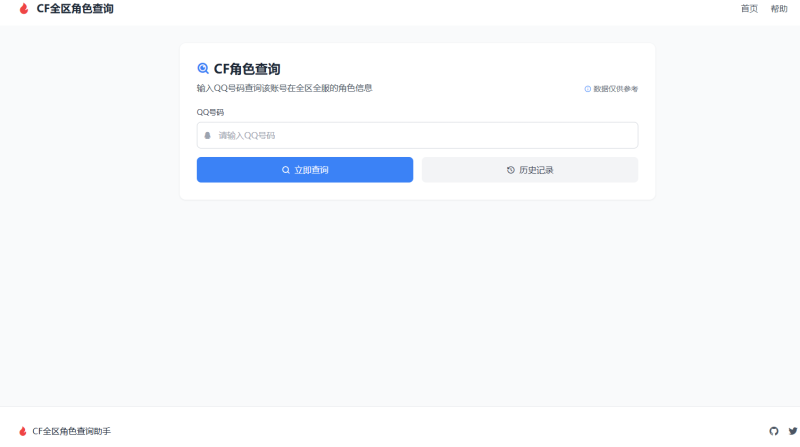This screenshot has height=447, width=800.
Task: Click the info icon next to 数据仅供参考
Action: point(588,89)
